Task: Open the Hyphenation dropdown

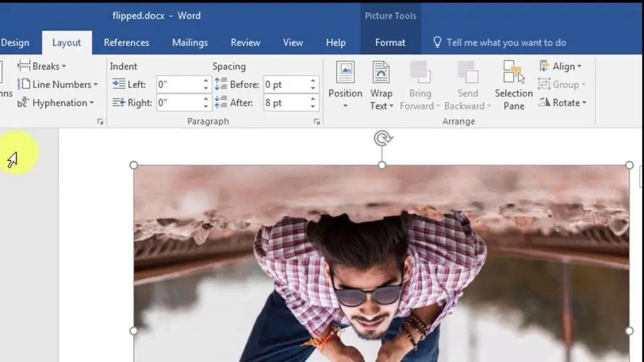Action: pyautogui.click(x=56, y=102)
